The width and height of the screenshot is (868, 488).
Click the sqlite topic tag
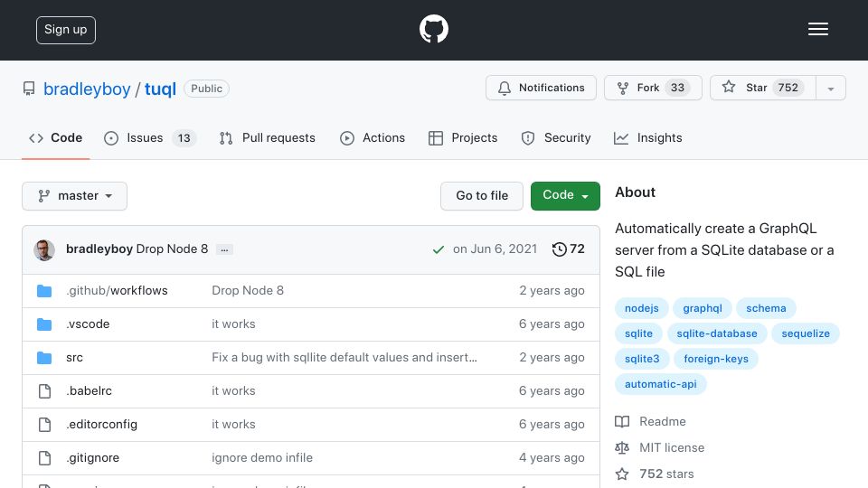[x=638, y=333]
